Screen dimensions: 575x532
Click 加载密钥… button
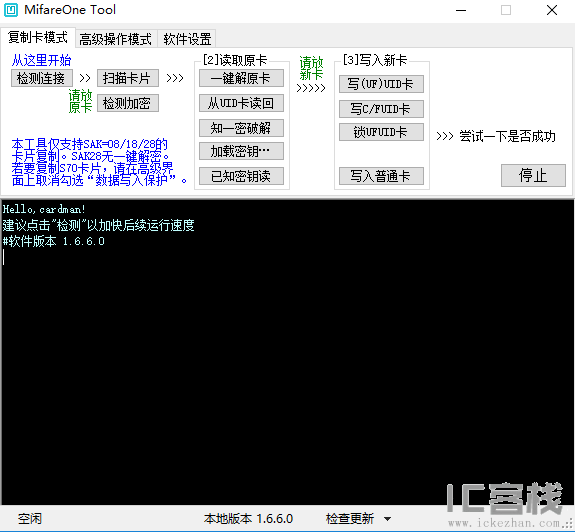[241, 151]
